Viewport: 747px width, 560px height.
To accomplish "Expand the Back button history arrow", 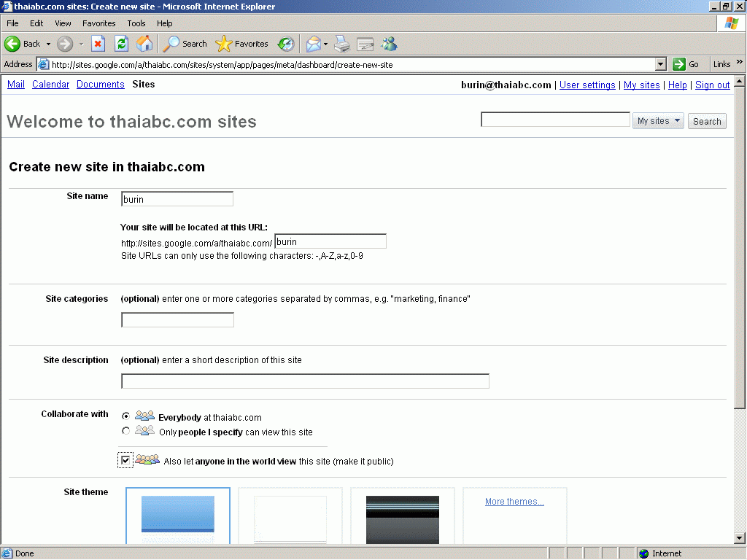I will [x=48, y=44].
